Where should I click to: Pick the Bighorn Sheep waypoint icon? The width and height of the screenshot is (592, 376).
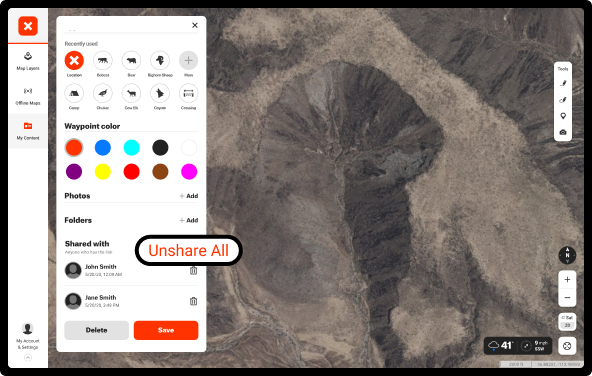tap(160, 60)
